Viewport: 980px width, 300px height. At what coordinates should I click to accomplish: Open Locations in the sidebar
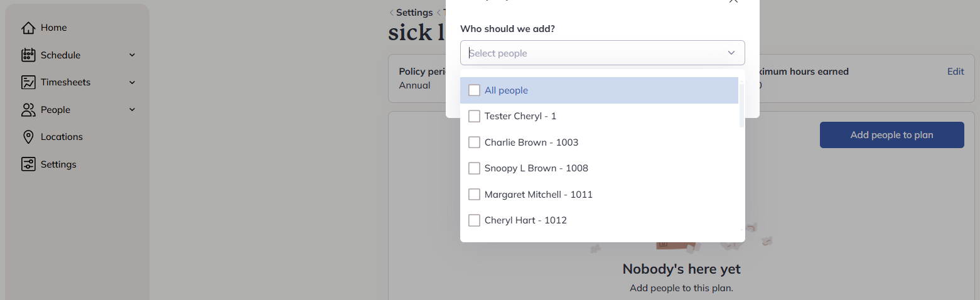(62, 137)
